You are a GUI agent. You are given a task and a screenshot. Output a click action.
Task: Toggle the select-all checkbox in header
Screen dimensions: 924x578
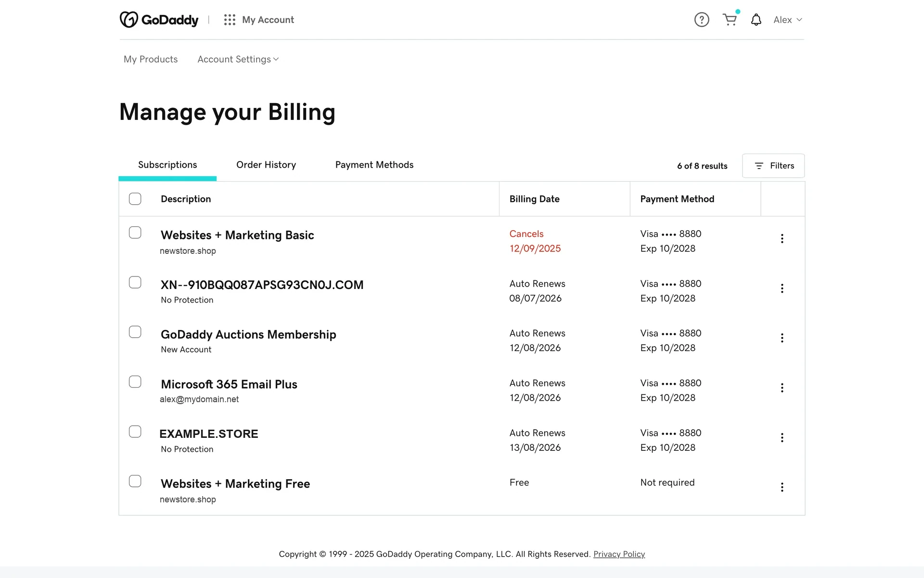click(x=135, y=199)
